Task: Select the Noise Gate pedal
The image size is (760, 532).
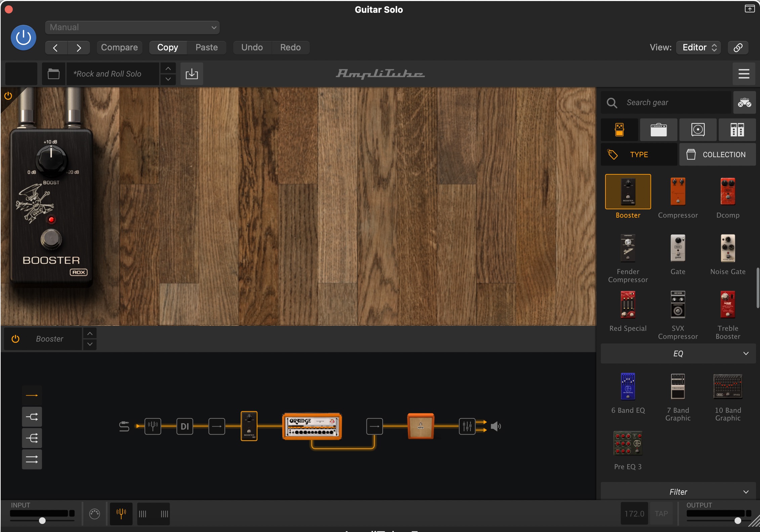Action: pos(728,248)
